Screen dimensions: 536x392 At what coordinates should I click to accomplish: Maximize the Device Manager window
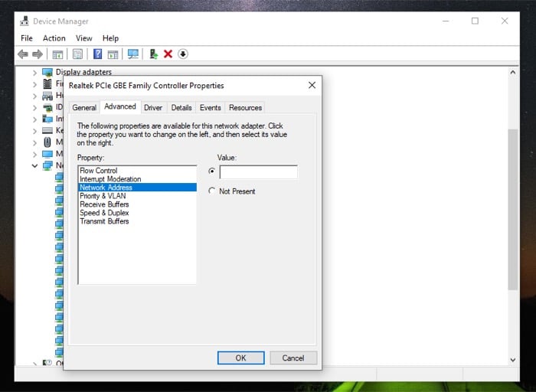pyautogui.click(x=475, y=21)
